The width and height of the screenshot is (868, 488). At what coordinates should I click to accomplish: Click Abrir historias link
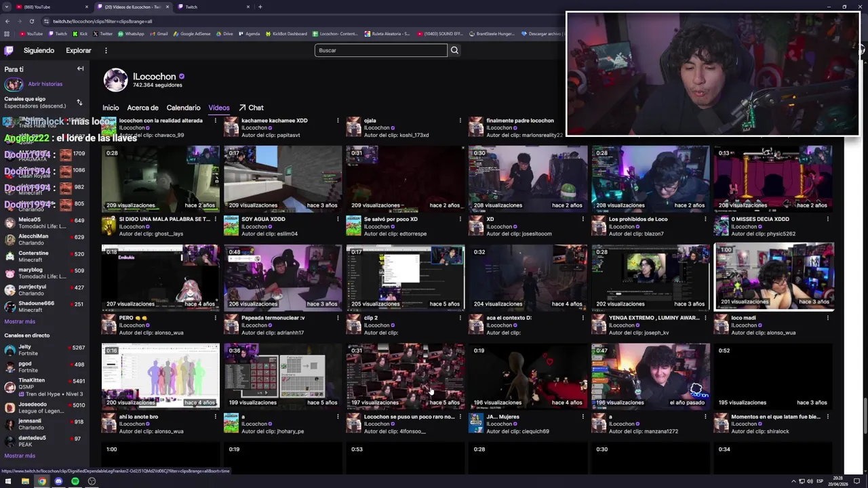pyautogui.click(x=45, y=84)
